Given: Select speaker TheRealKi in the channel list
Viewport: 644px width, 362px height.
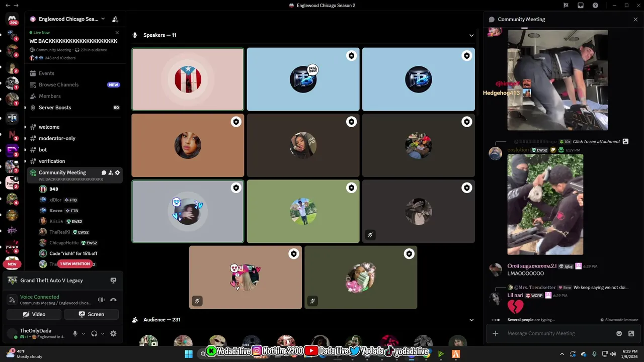Looking at the screenshot, I should point(59,232).
